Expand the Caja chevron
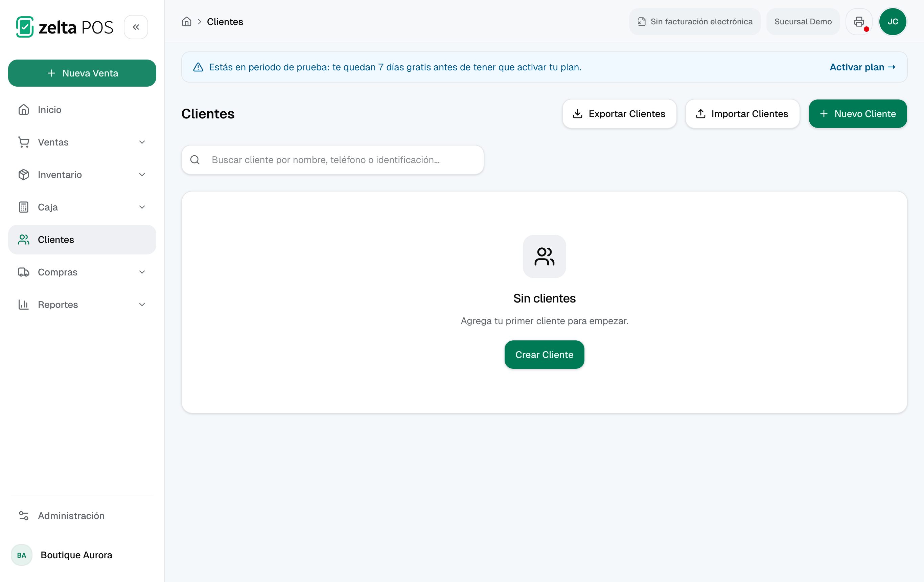The width and height of the screenshot is (924, 582). point(142,207)
